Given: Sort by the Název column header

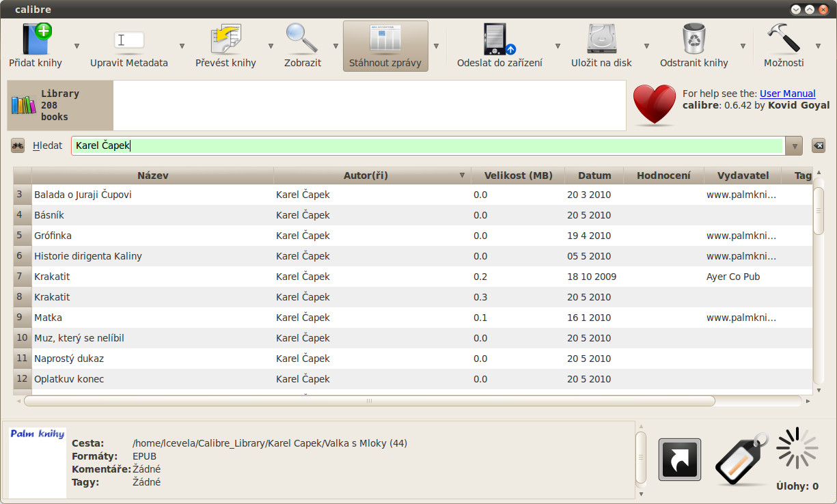Looking at the screenshot, I should pyautogui.click(x=152, y=176).
